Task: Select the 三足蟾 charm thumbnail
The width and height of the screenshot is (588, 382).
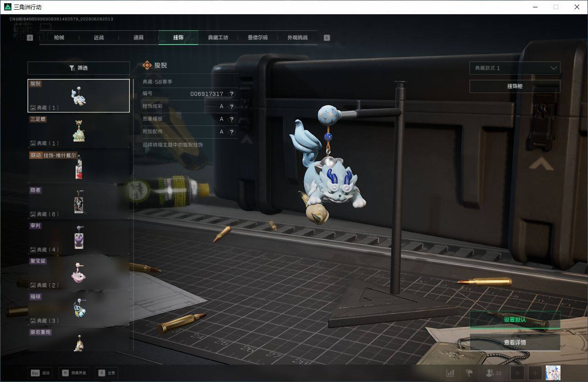Action: 78,131
